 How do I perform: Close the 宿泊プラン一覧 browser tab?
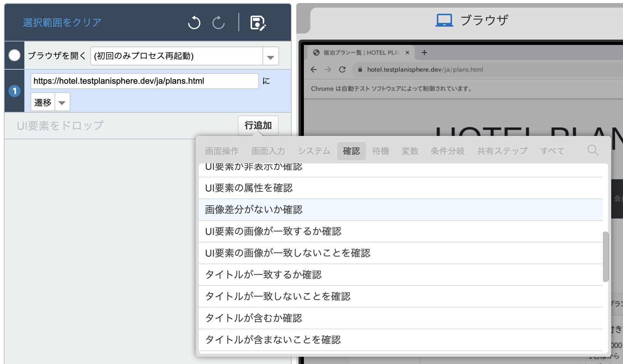point(407,53)
